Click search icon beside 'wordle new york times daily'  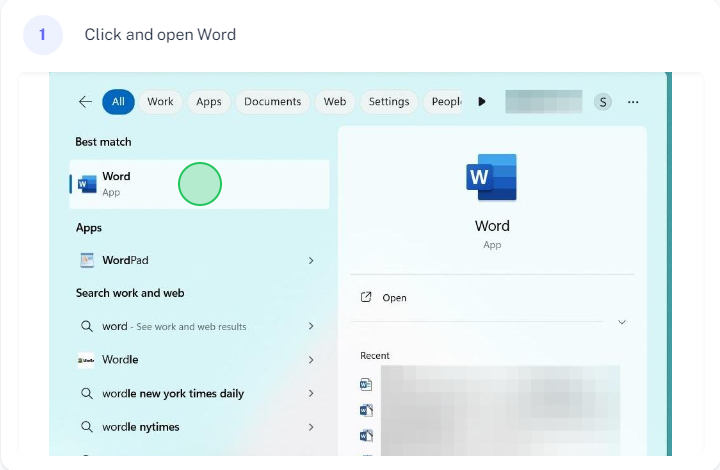pyautogui.click(x=87, y=393)
